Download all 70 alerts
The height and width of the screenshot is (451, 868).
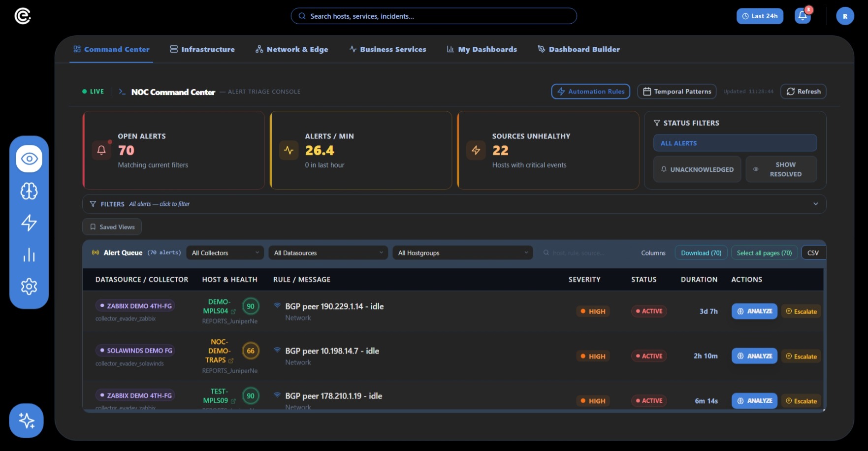(x=701, y=253)
